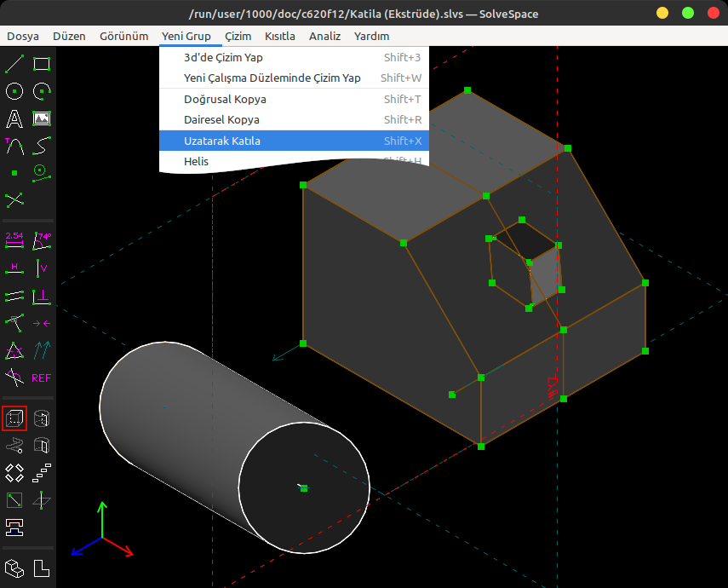This screenshot has height=588, width=728.
Task: Select the line segment tool
Action: tap(14, 64)
